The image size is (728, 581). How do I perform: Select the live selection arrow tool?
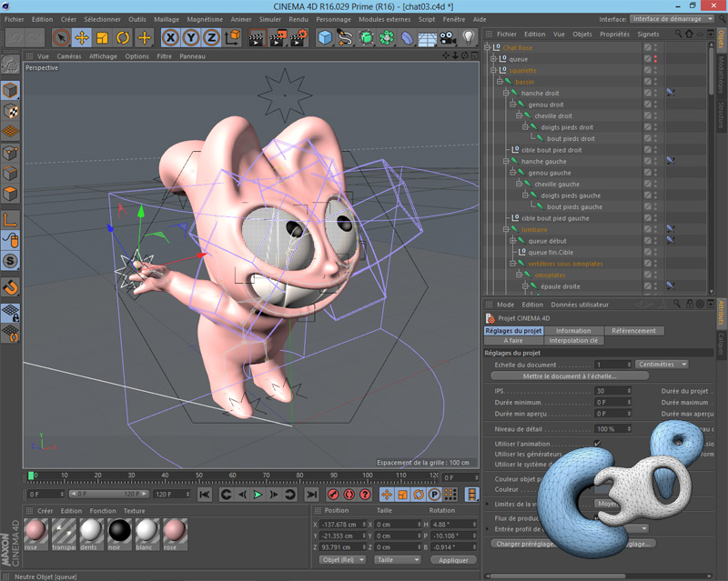point(61,37)
